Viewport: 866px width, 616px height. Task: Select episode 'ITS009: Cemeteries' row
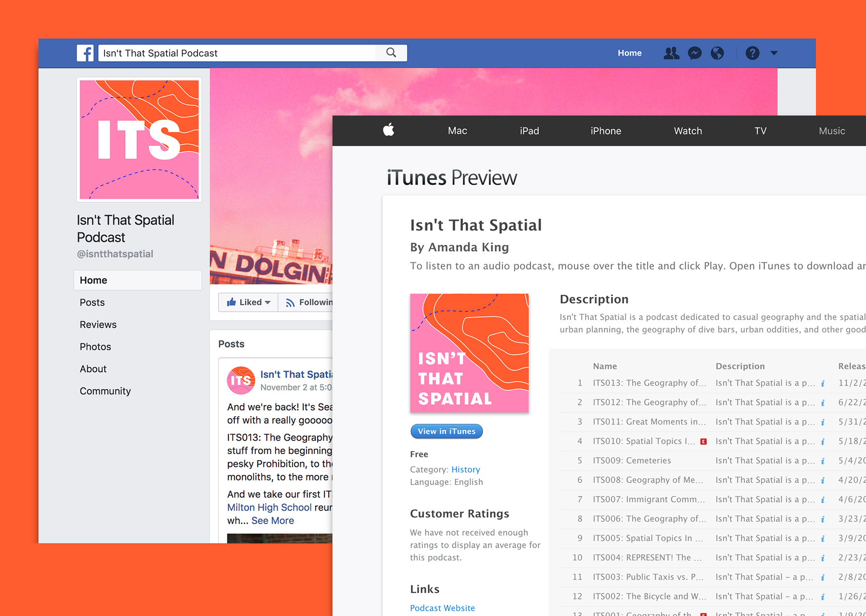tap(713, 461)
